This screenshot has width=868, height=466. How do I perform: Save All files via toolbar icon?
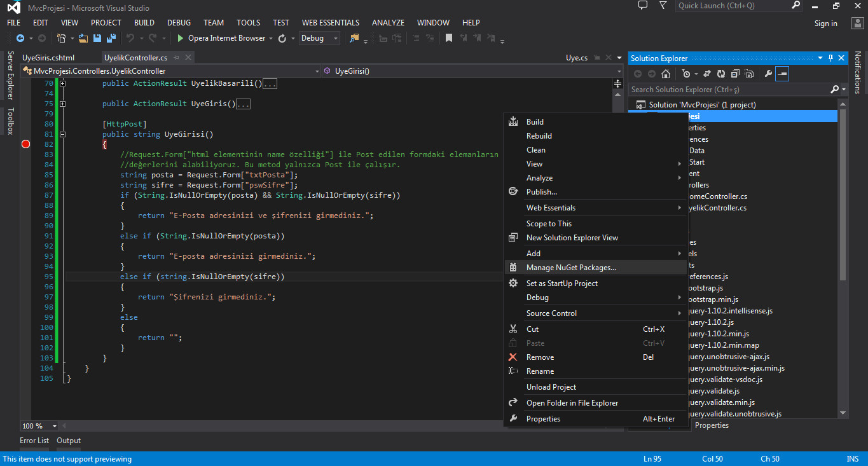111,38
